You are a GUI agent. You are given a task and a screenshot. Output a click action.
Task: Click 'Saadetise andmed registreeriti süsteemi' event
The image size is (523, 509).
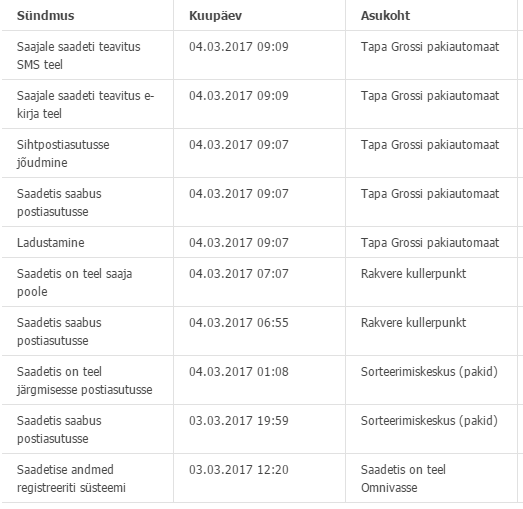pos(71,479)
